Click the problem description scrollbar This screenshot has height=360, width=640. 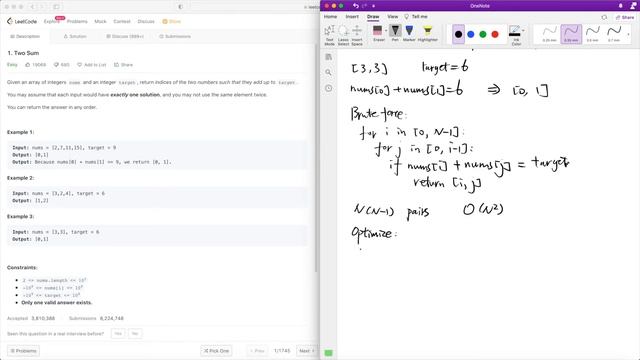point(316,158)
